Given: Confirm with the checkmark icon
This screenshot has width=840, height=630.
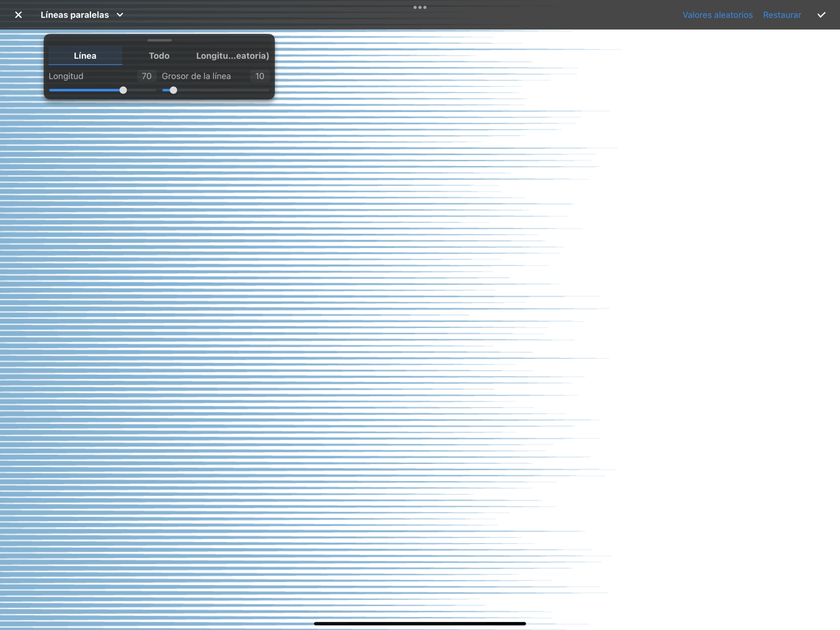Looking at the screenshot, I should (x=821, y=15).
